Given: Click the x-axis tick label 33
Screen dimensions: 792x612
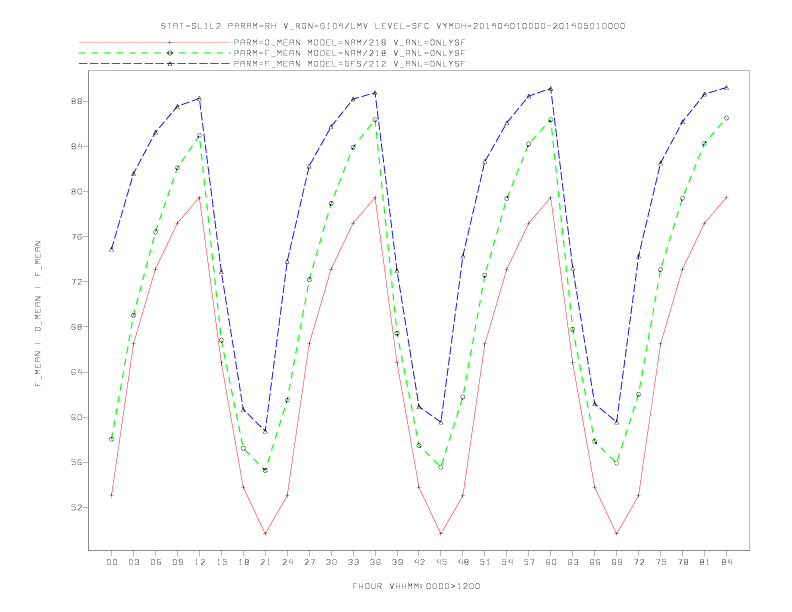Looking at the screenshot, I should point(354,562).
